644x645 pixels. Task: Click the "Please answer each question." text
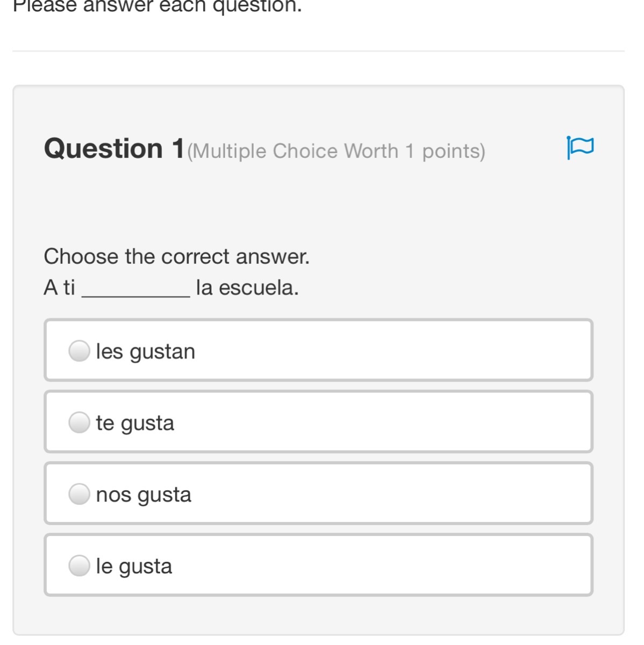point(158,6)
